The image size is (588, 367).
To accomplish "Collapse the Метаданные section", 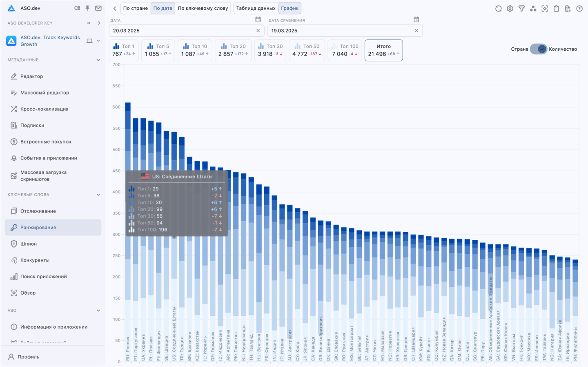I will click(98, 60).
